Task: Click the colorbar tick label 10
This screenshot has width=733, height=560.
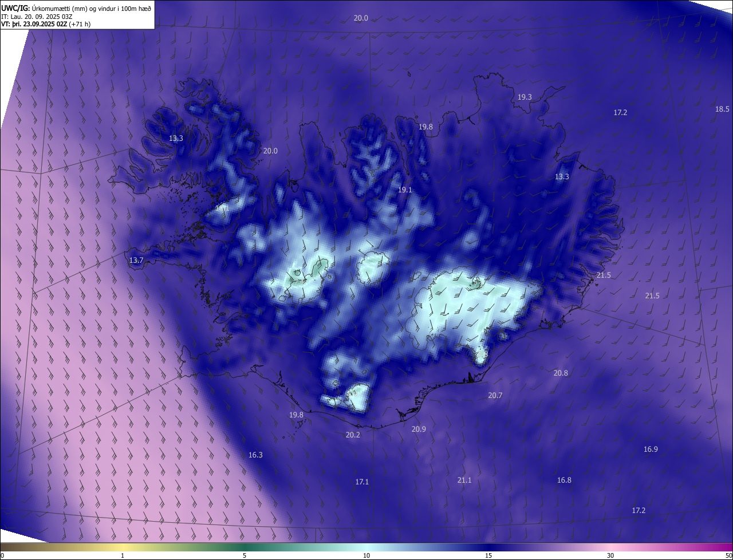Action: (x=366, y=556)
